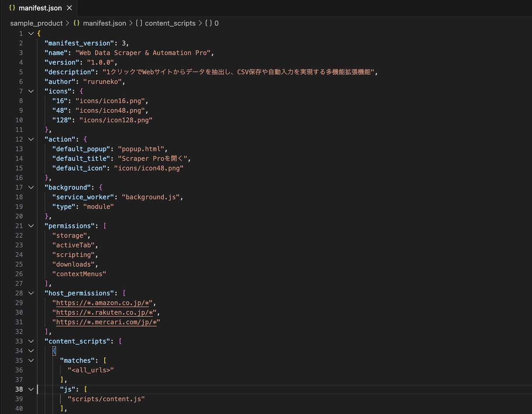Screen dimensions: 532x414
Task: Fold the object starting at line 34
Action: coord(31,351)
